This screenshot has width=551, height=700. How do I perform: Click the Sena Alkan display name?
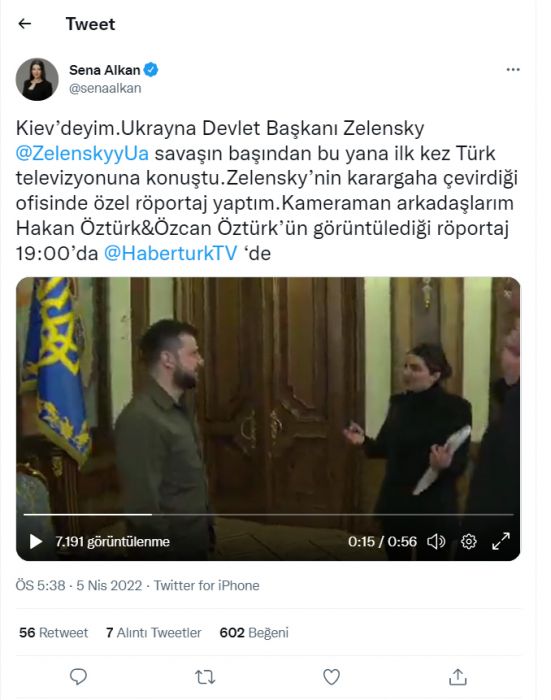[x=104, y=70]
